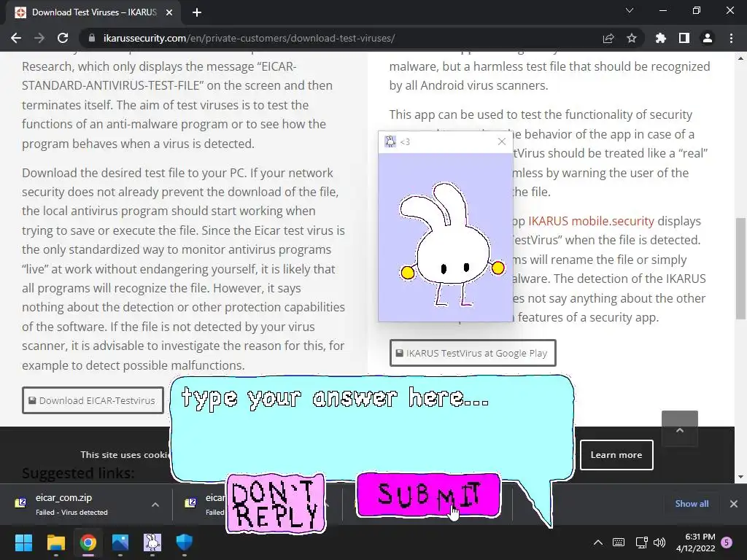The width and height of the screenshot is (747, 560).
Task: Click scrollbar up arrow
Action: (x=741, y=58)
